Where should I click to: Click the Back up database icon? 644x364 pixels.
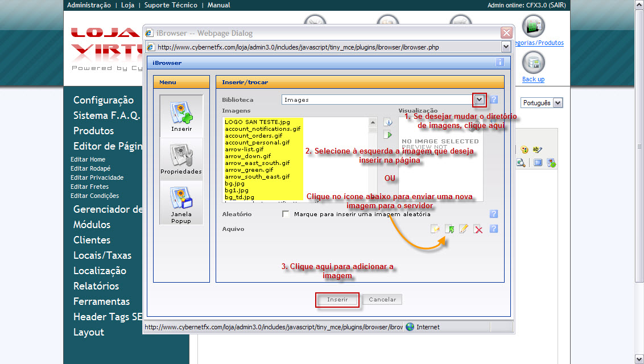[533, 63]
